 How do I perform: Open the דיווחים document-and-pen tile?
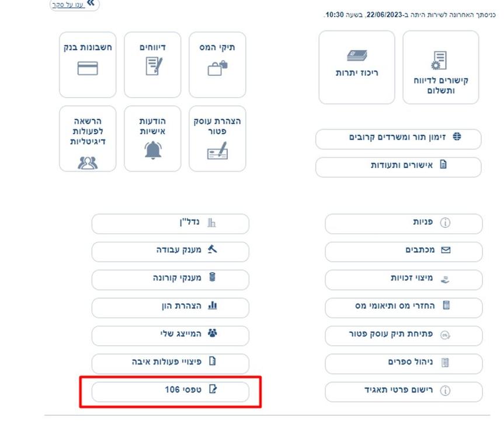pos(152,65)
